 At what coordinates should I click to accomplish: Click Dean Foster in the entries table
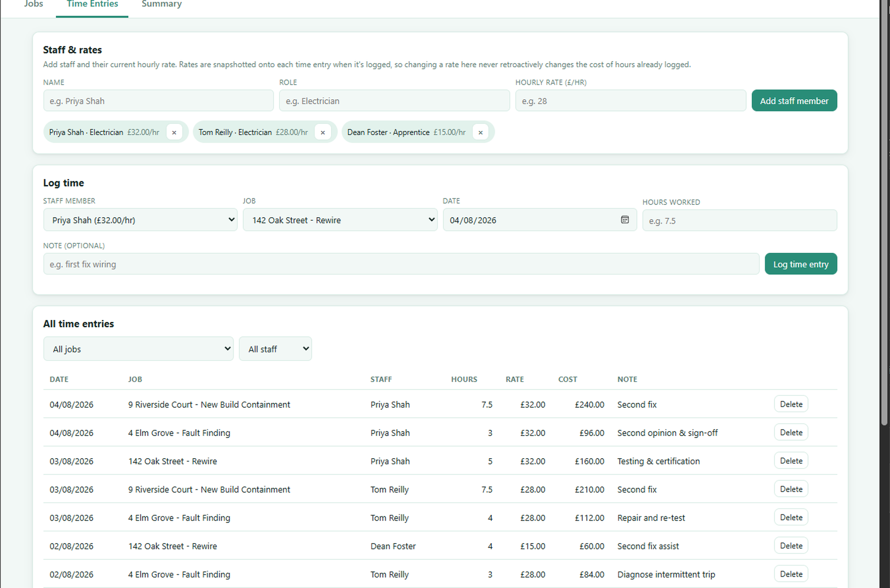click(393, 546)
